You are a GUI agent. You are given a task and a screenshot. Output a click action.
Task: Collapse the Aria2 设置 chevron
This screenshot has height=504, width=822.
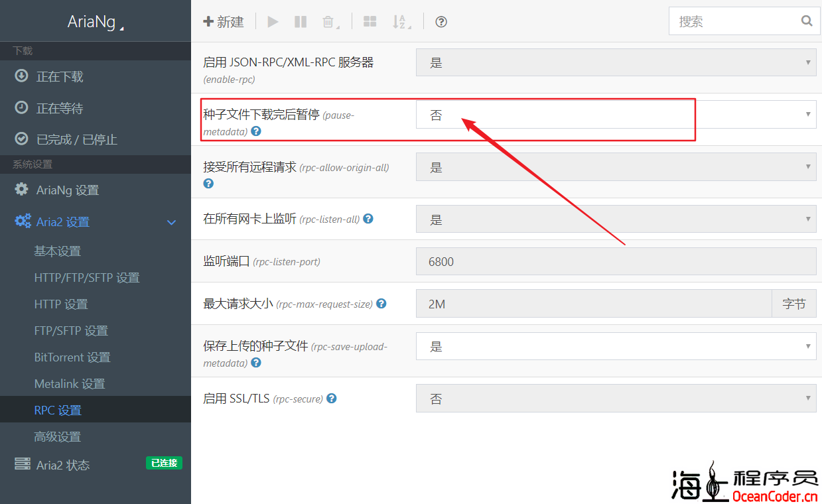pyautogui.click(x=172, y=222)
